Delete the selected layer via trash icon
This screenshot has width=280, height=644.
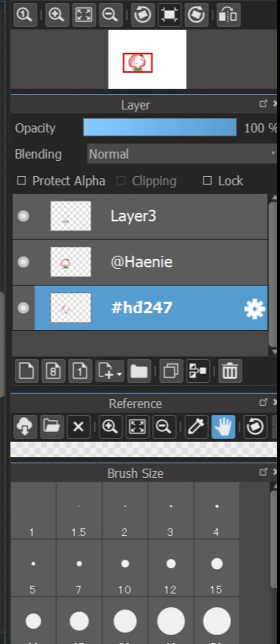[230, 371]
